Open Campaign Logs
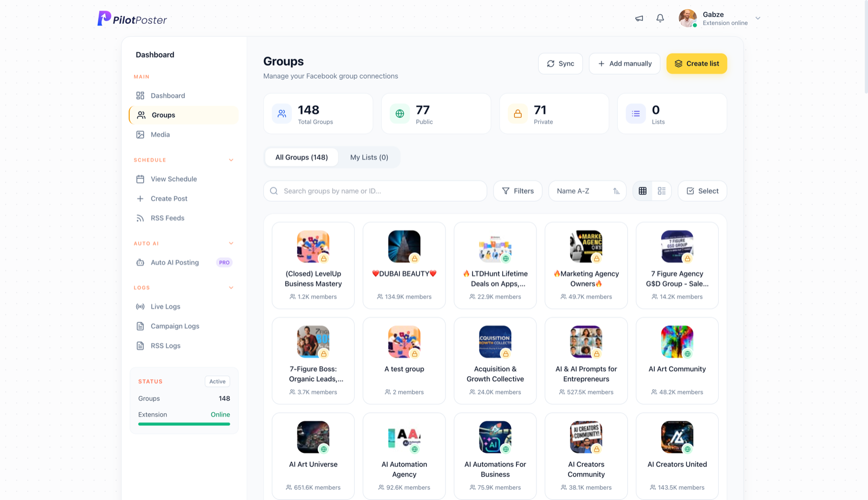 183,326
